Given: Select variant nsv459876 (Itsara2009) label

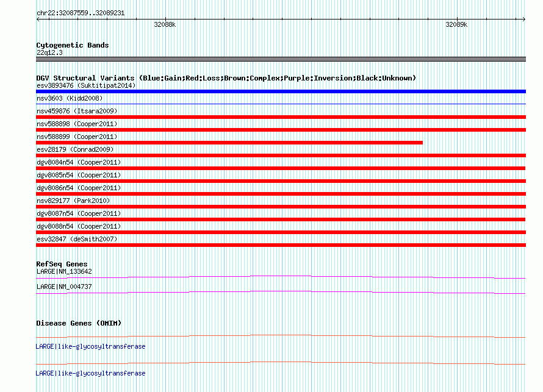Looking at the screenshot, I should tap(77, 111).
